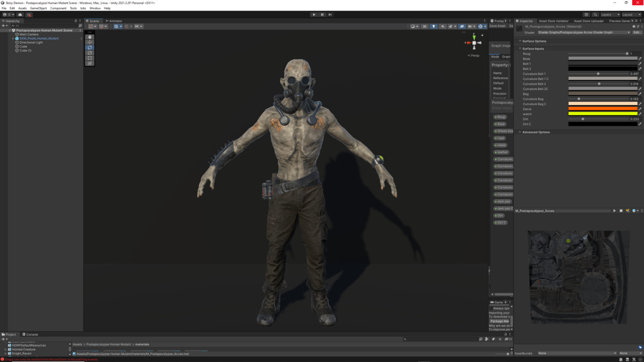Screen dimensions: 644x362
Task: Toggle scene lighting on or off
Action: pyautogui.click(x=434, y=26)
